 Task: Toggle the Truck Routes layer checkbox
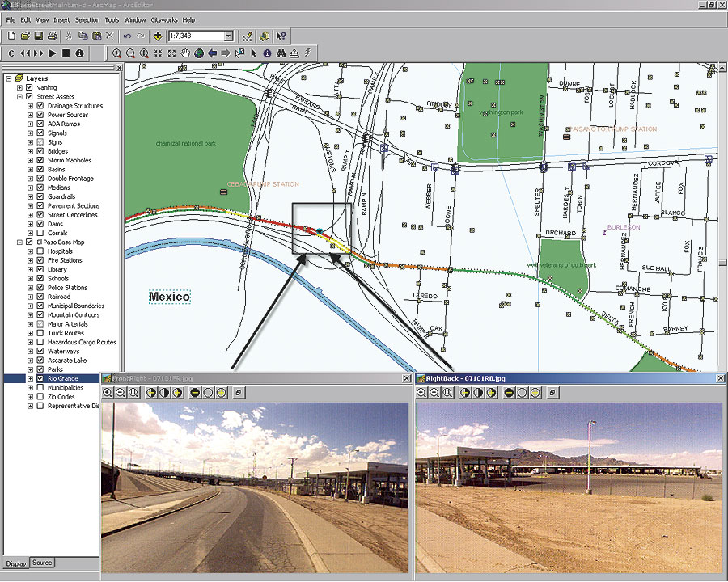pyautogui.click(x=40, y=333)
